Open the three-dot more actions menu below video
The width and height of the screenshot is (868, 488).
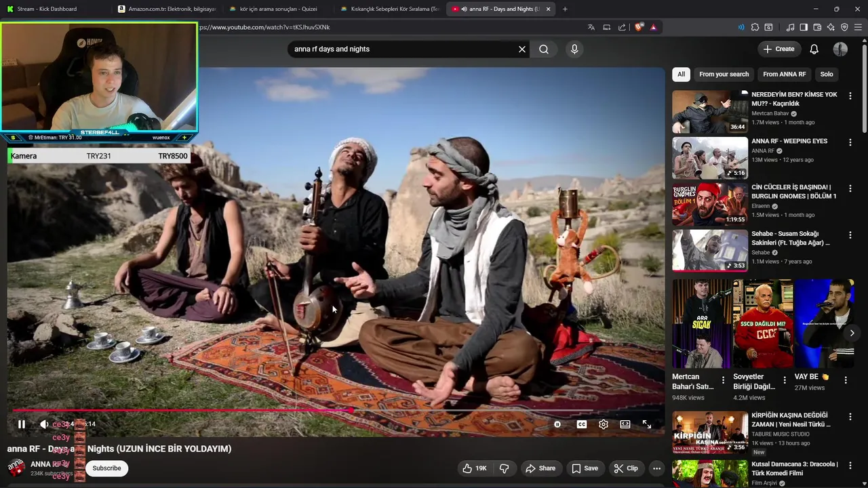tap(656, 468)
